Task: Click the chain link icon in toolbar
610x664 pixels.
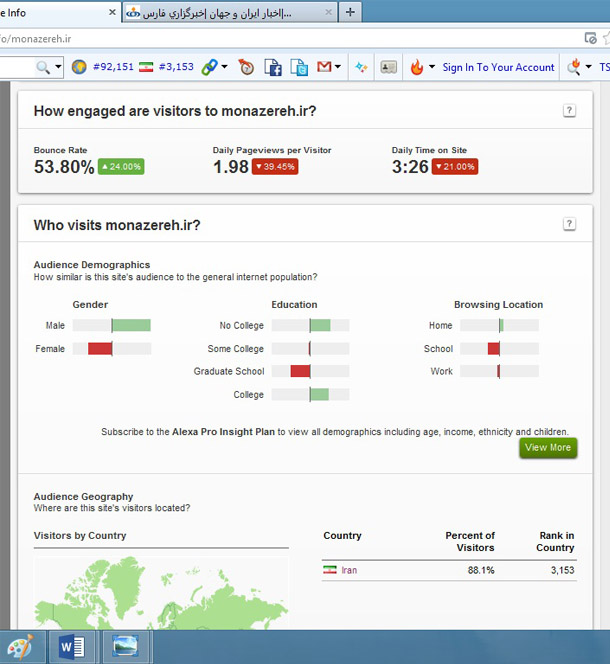Action: click(x=209, y=67)
